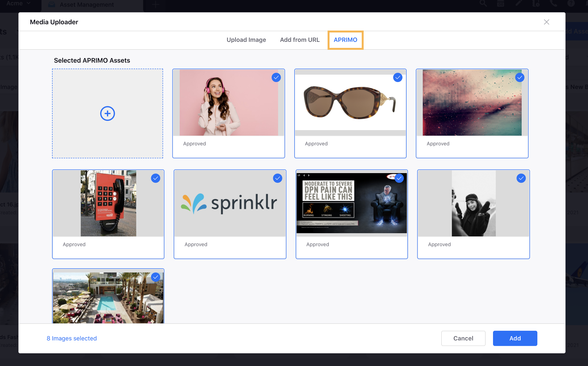The width and height of the screenshot is (588, 366).
Task: Deselect the sunglasses asset checkmark
Action: point(398,78)
